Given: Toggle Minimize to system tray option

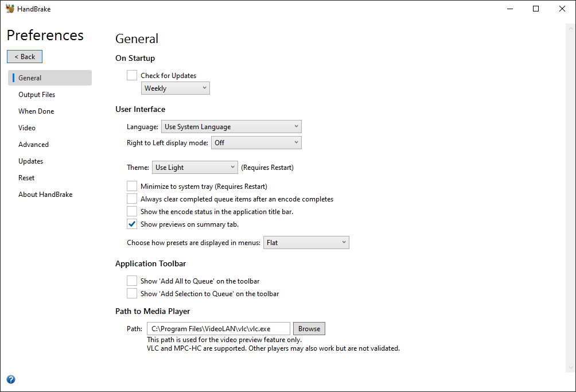Looking at the screenshot, I should click(132, 187).
